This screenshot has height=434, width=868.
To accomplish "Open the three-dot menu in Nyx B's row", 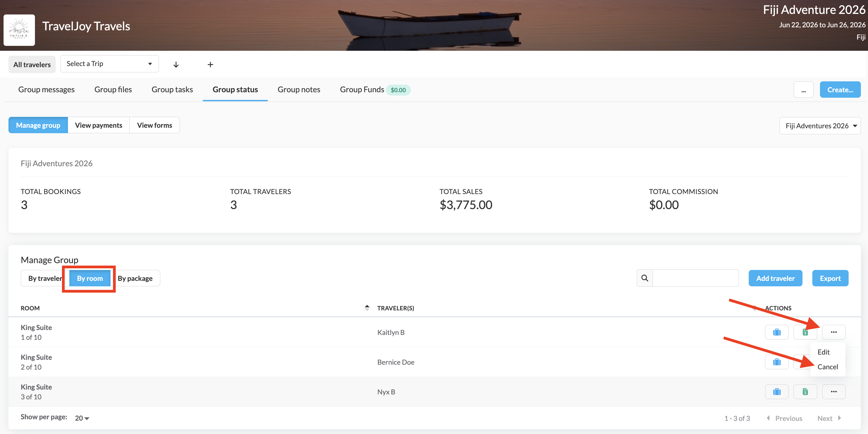I will click(833, 391).
